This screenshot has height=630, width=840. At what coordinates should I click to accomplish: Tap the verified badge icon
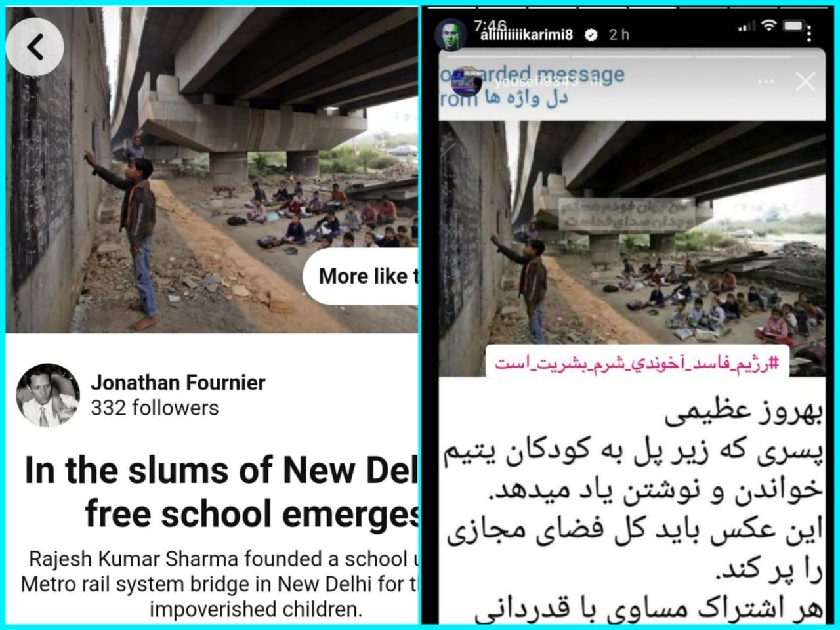(591, 35)
